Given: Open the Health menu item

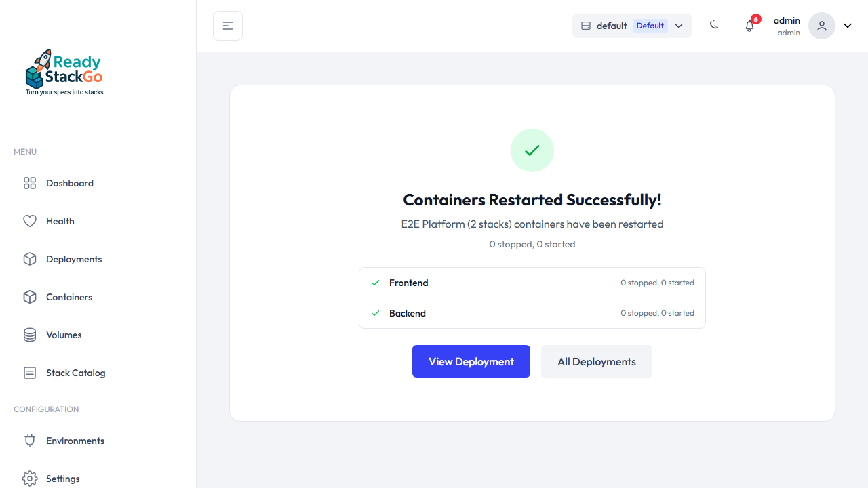Looking at the screenshot, I should pyautogui.click(x=60, y=221).
